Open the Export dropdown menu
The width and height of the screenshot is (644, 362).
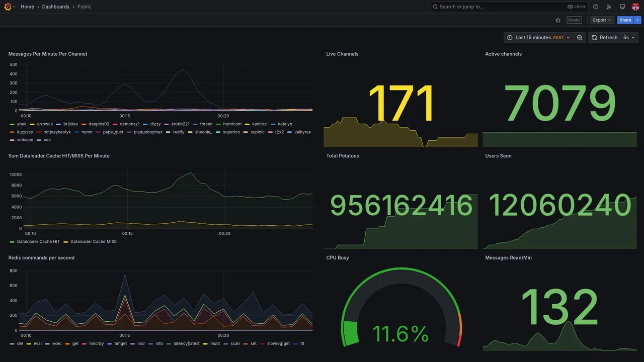tap(602, 20)
